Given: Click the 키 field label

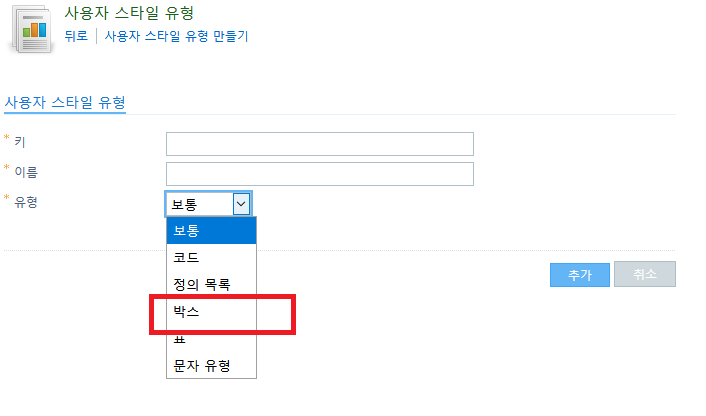Looking at the screenshot, I should pos(20,142).
